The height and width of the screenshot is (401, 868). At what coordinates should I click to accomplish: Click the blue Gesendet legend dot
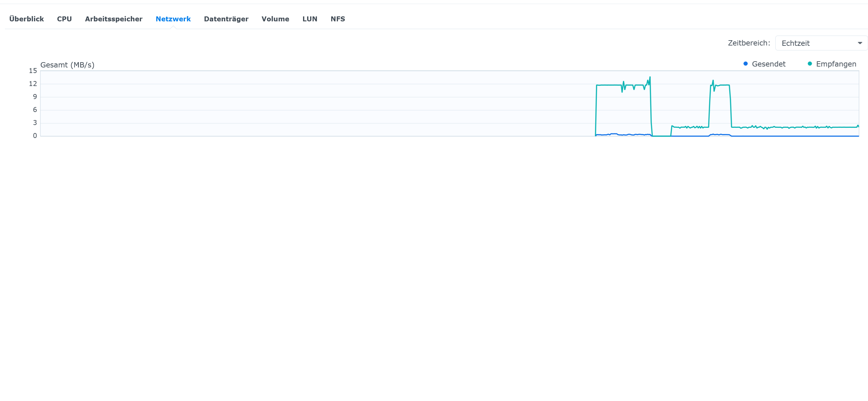point(745,64)
